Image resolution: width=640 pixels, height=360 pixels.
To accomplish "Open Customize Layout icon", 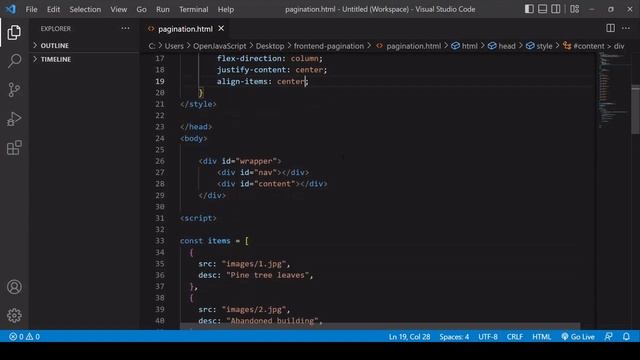I will pyautogui.click(x=574, y=9).
